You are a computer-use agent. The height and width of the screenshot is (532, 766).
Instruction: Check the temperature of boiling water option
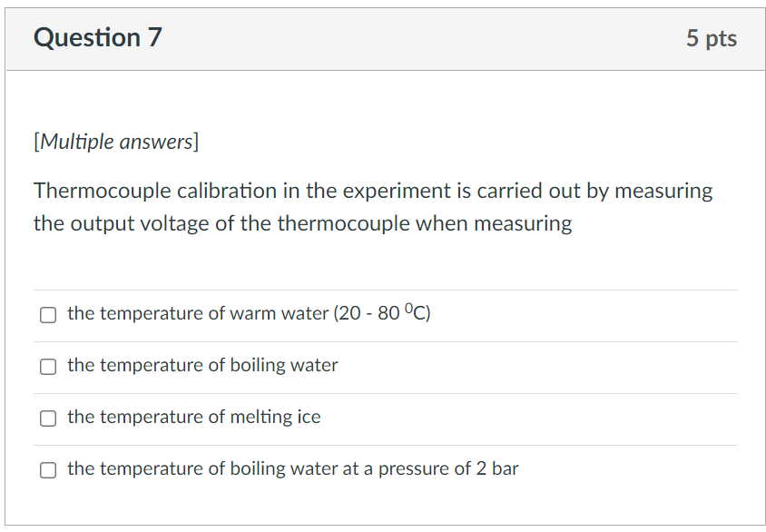[46, 367]
